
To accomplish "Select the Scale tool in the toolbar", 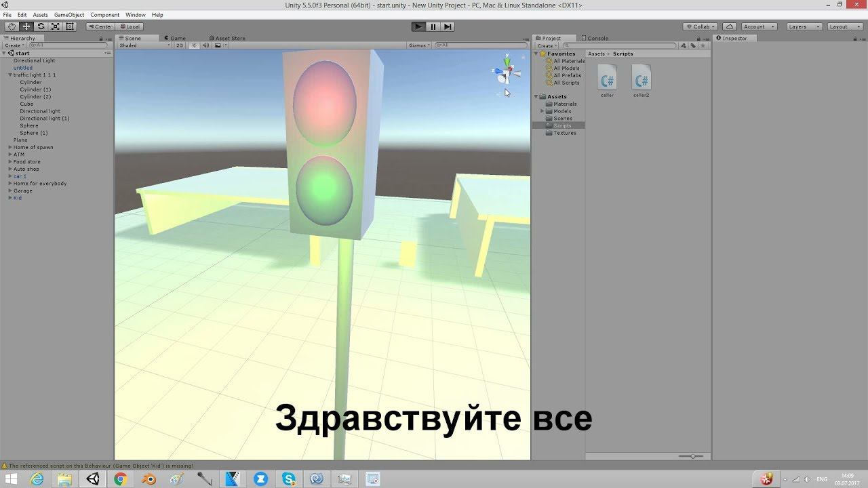I will pos(55,26).
